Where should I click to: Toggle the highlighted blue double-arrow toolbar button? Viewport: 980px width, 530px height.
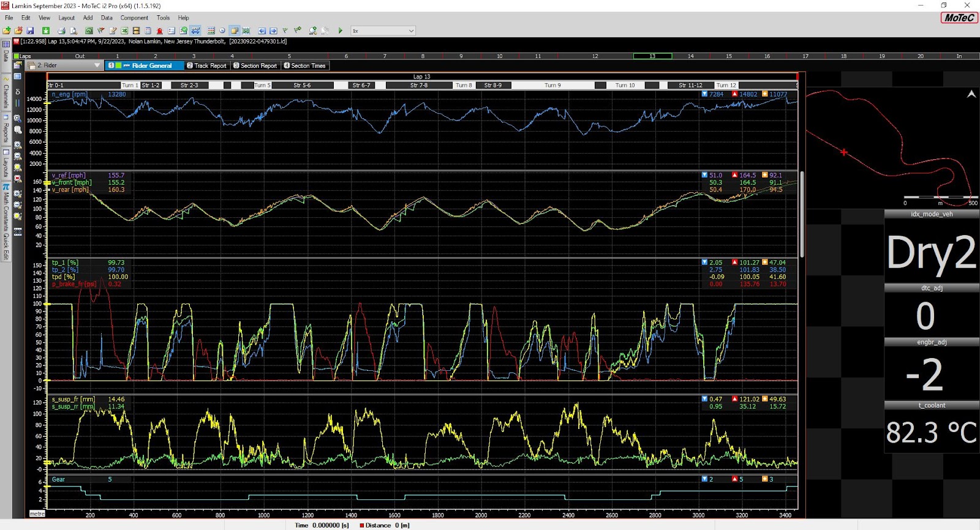pyautogui.click(x=195, y=31)
